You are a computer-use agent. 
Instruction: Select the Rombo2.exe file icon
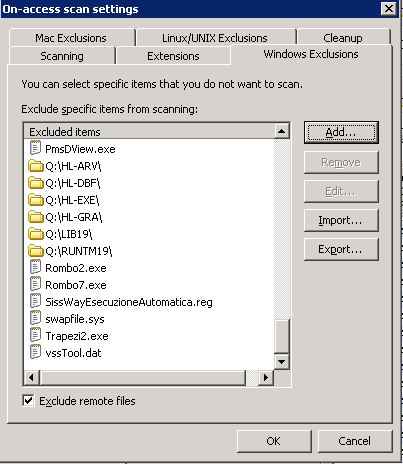(35, 267)
